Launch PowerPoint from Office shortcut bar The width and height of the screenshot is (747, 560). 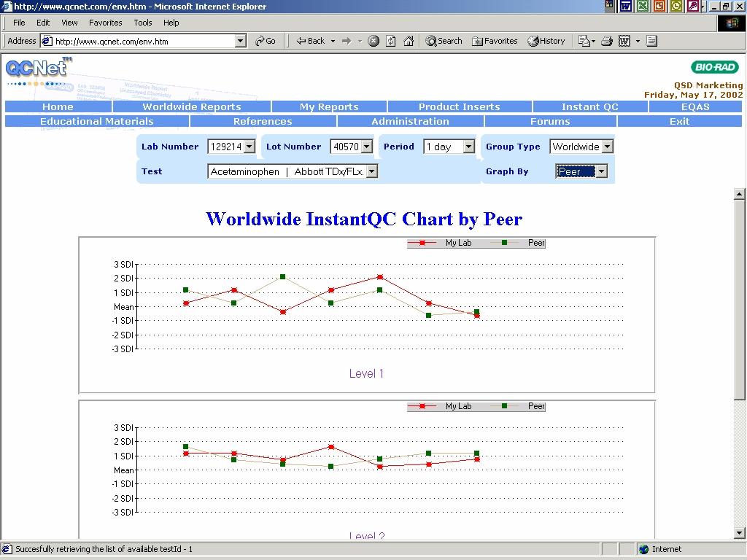659,6
